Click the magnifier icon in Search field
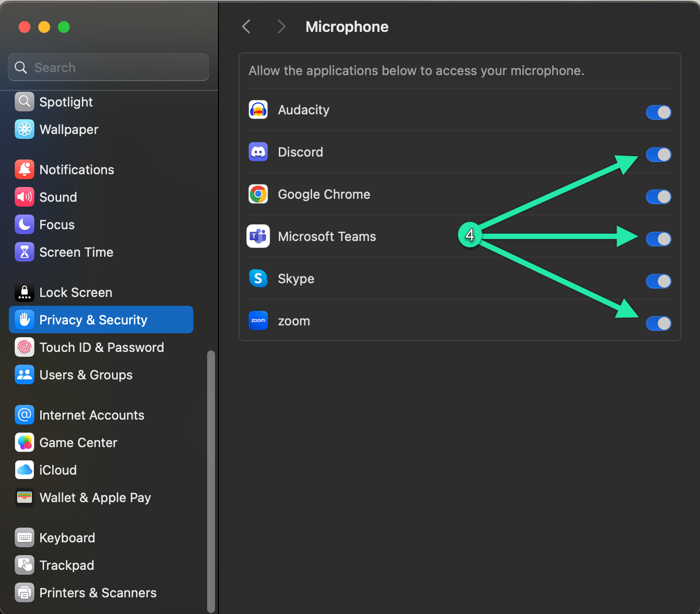Screen dimensions: 700x614 point(21,67)
